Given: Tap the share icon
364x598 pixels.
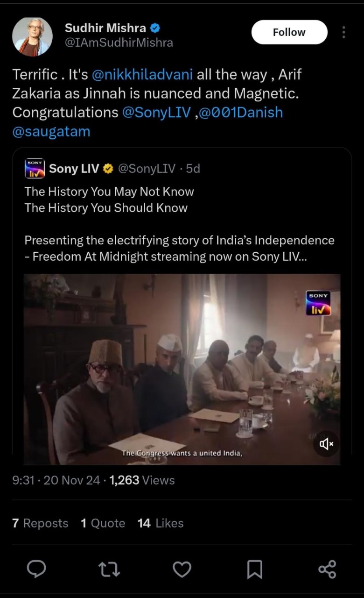Looking at the screenshot, I should [x=327, y=569].
